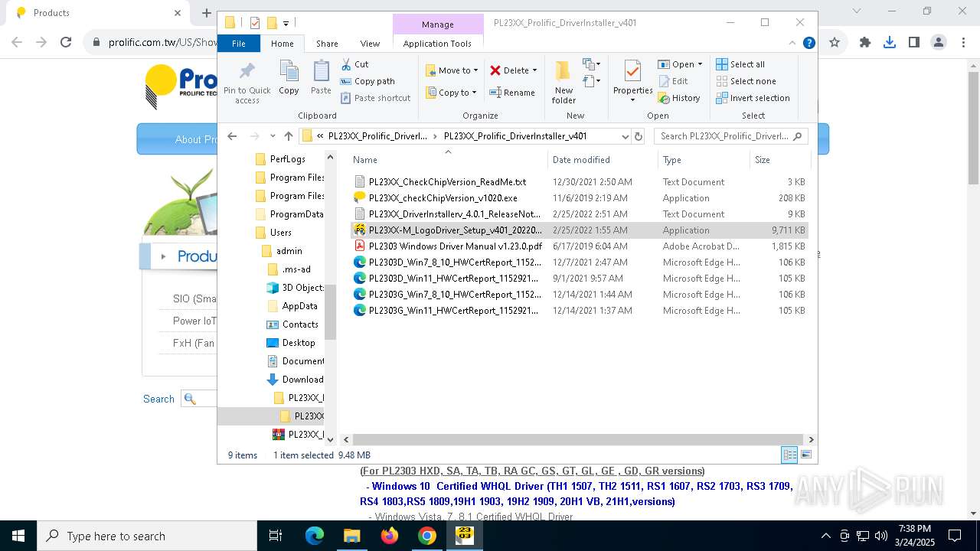The width and height of the screenshot is (980, 551).
Task: Reload the Chrome page
Action: [x=66, y=42]
